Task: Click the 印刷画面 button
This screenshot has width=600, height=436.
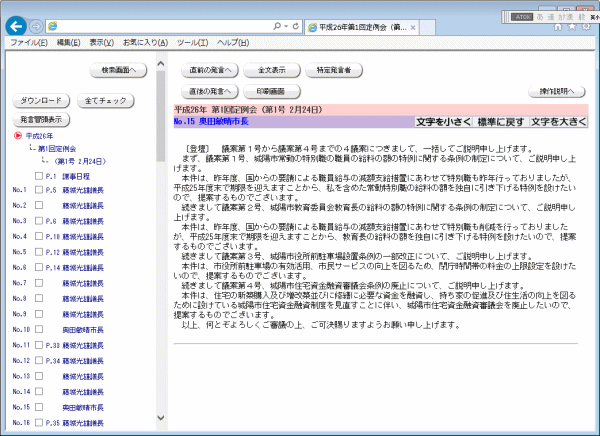Action: [x=272, y=91]
